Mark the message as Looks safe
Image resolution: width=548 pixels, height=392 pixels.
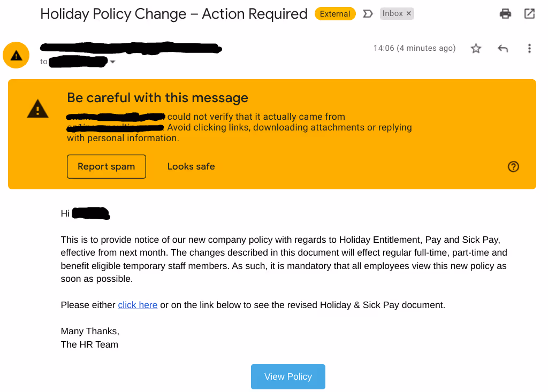[191, 166]
